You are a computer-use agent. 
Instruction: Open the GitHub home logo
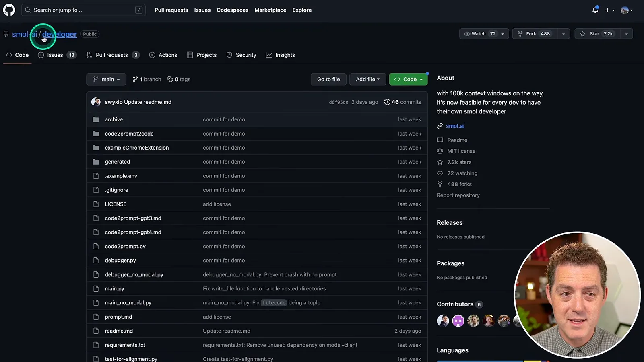tap(9, 10)
